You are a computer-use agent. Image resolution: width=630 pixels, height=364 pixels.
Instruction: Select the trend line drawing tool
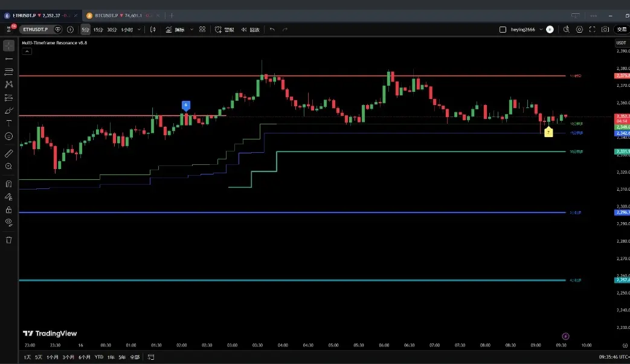click(x=9, y=59)
